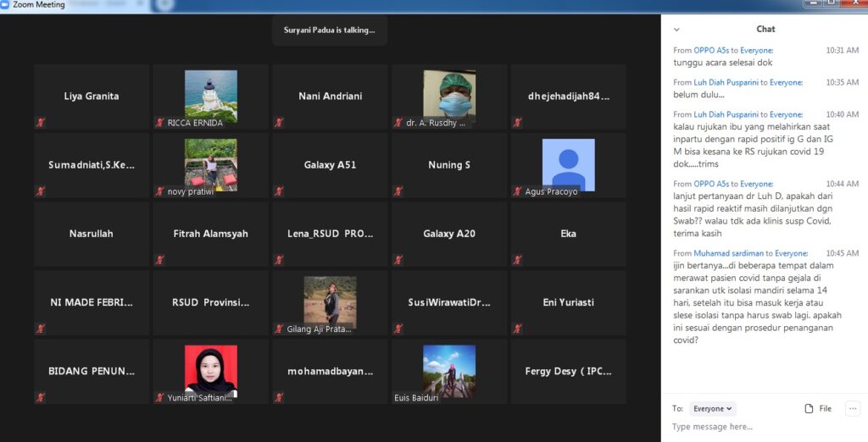Click 'Luh Diah Pusparini' in the 10:40 AM message
This screenshot has height=442, width=868.
pyautogui.click(x=726, y=114)
